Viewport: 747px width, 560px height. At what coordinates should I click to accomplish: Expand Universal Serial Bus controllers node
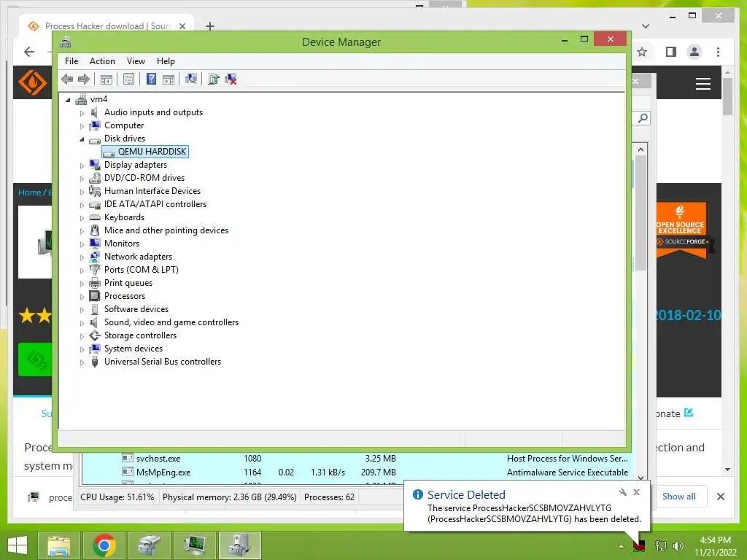82,362
